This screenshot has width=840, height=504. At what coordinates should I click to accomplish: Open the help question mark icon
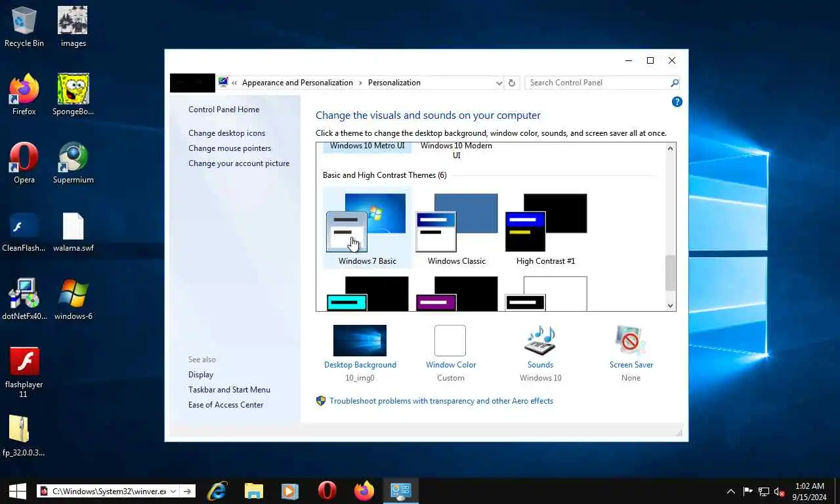[x=677, y=102]
